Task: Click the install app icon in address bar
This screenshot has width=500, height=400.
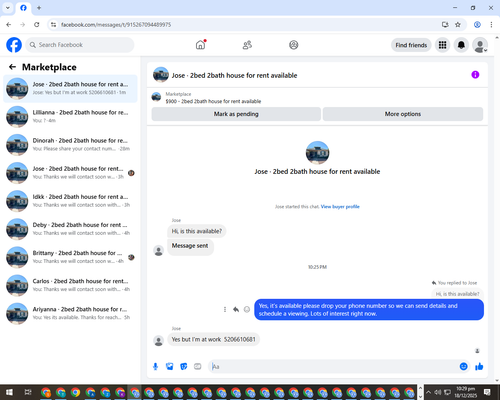Action: click(x=445, y=25)
